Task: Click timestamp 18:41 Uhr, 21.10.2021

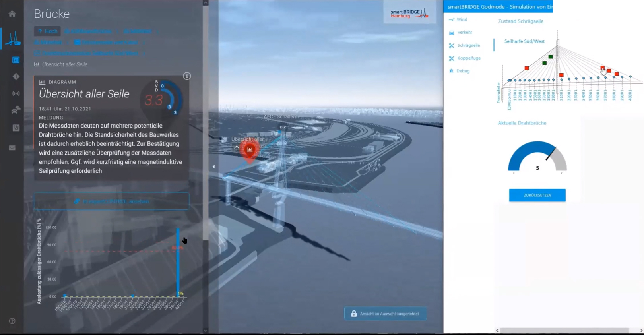Action: (65, 109)
